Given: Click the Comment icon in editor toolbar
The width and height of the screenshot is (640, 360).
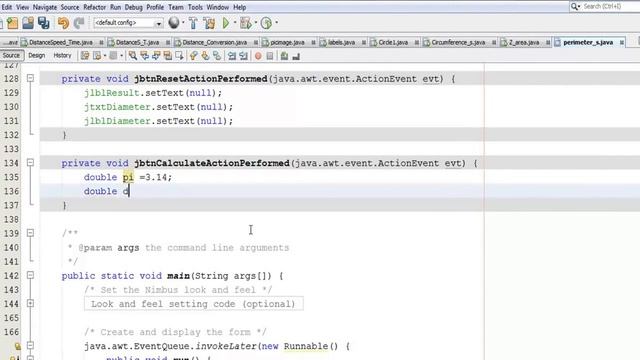Looking at the screenshot, I should (284, 56).
